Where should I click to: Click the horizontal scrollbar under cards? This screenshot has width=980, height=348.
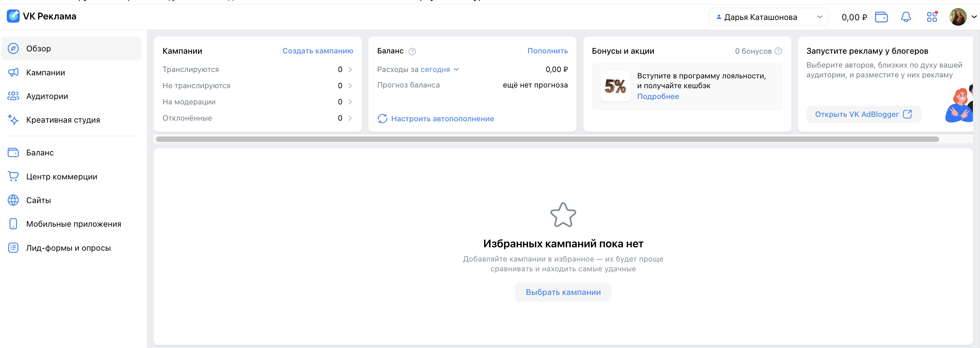[x=547, y=139]
